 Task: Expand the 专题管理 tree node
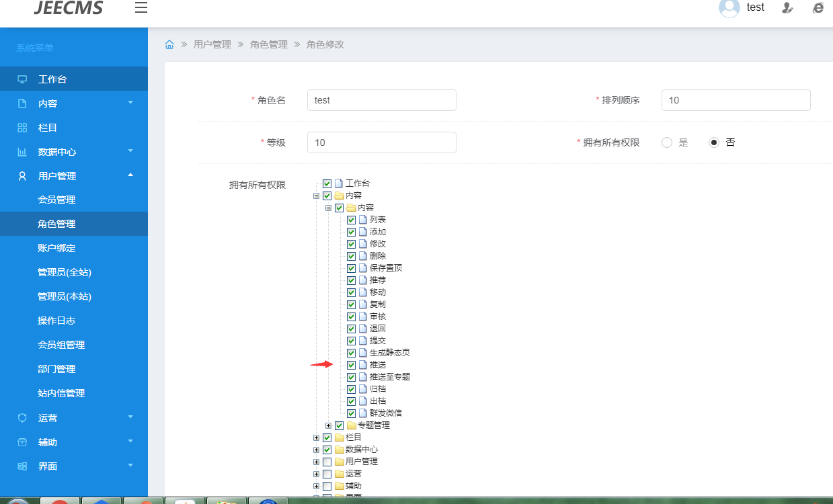coord(328,425)
